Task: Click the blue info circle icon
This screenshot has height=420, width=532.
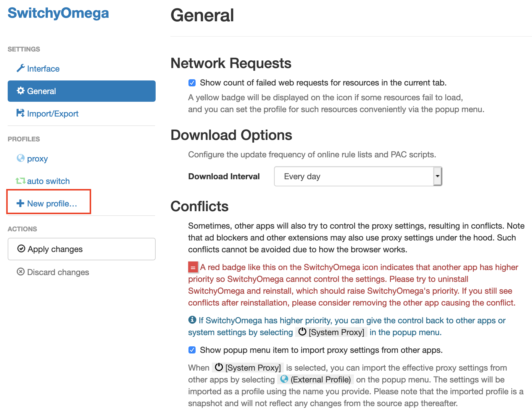Action: [192, 320]
